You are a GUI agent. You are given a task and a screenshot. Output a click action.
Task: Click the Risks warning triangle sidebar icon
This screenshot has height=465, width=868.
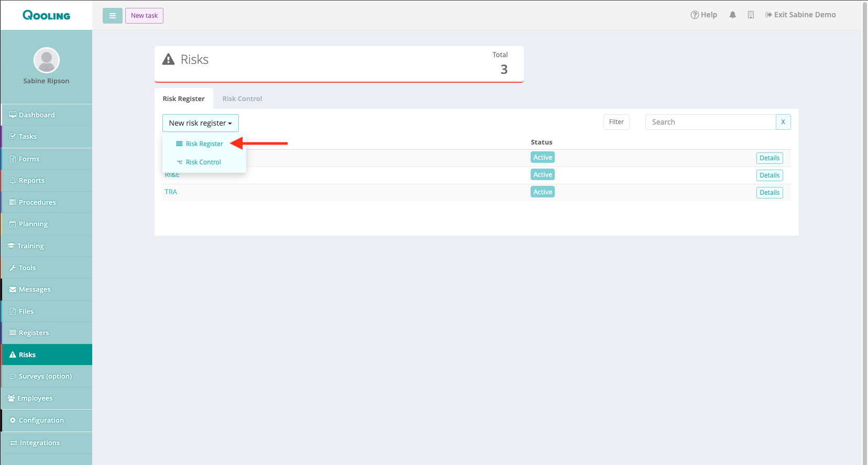coord(13,355)
